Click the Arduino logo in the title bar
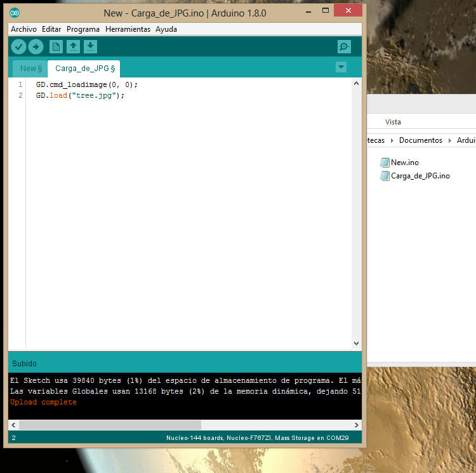This screenshot has height=473, width=476. point(15,13)
